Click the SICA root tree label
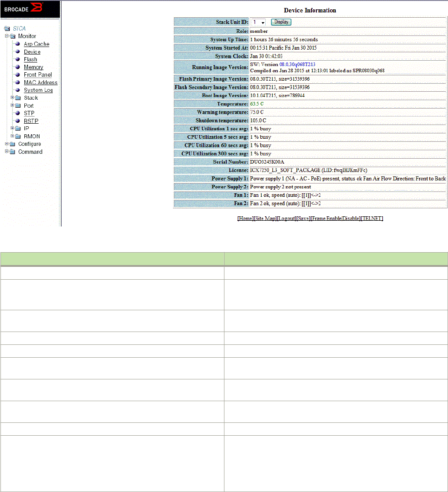Image resolution: width=448 pixels, height=492 pixels. pos(19,28)
